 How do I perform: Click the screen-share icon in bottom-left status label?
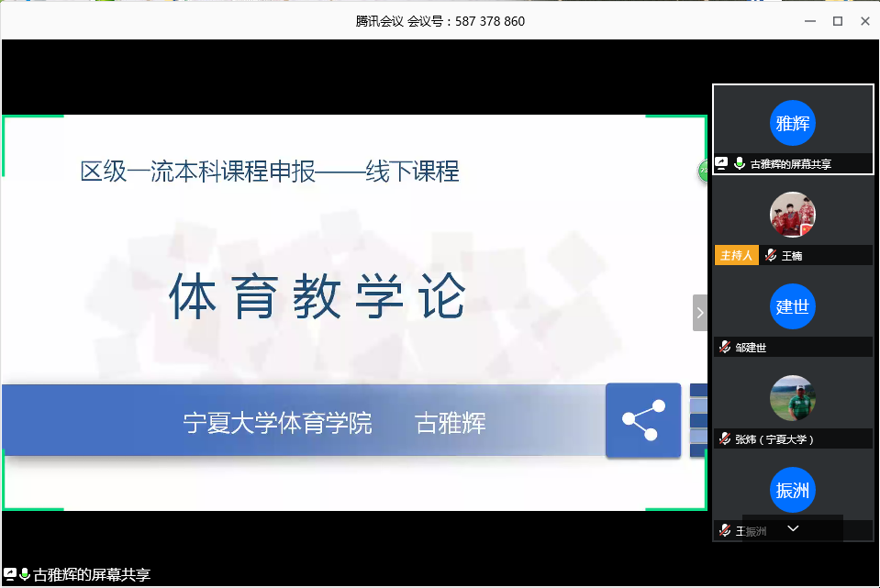9,574
